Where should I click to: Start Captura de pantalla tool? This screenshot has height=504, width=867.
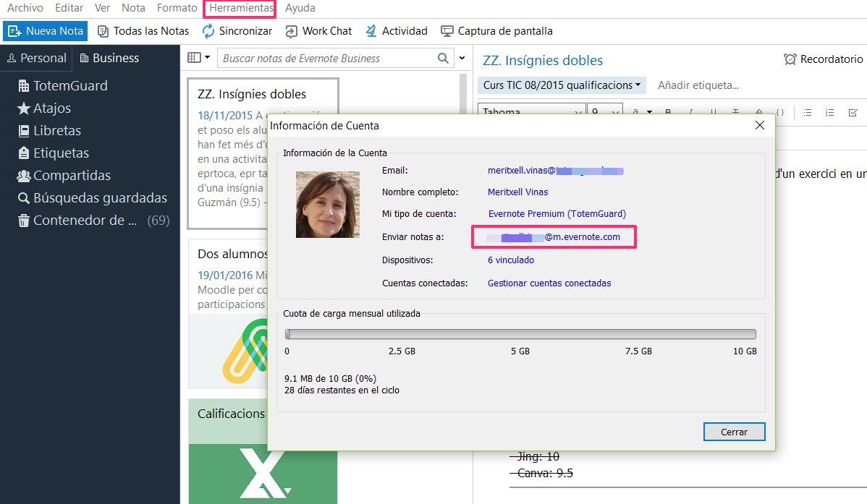tap(496, 31)
